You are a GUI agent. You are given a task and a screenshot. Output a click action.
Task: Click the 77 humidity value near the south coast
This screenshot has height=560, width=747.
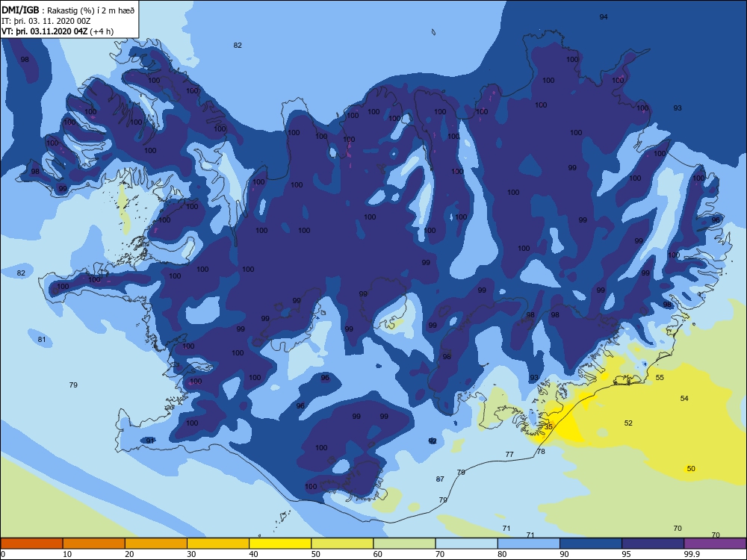(509, 454)
